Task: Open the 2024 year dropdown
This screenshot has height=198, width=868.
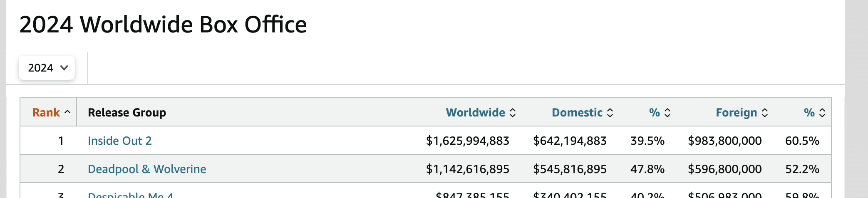Action: click(47, 68)
